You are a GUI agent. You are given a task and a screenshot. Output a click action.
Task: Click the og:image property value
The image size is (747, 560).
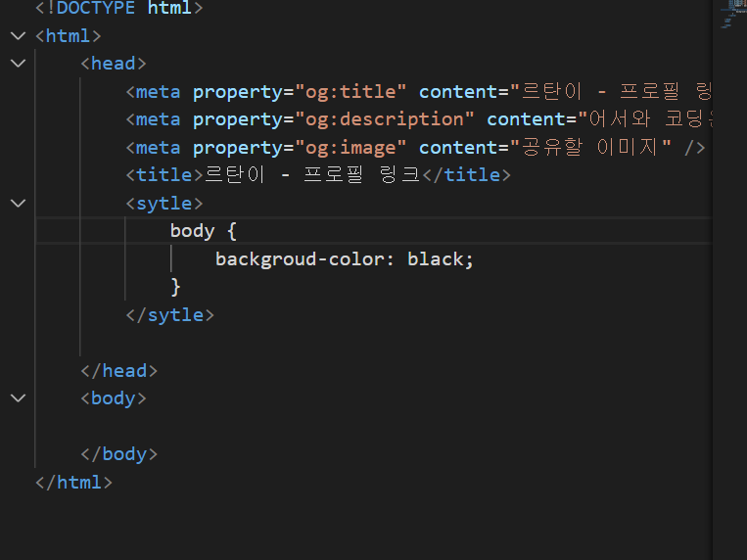(x=350, y=147)
